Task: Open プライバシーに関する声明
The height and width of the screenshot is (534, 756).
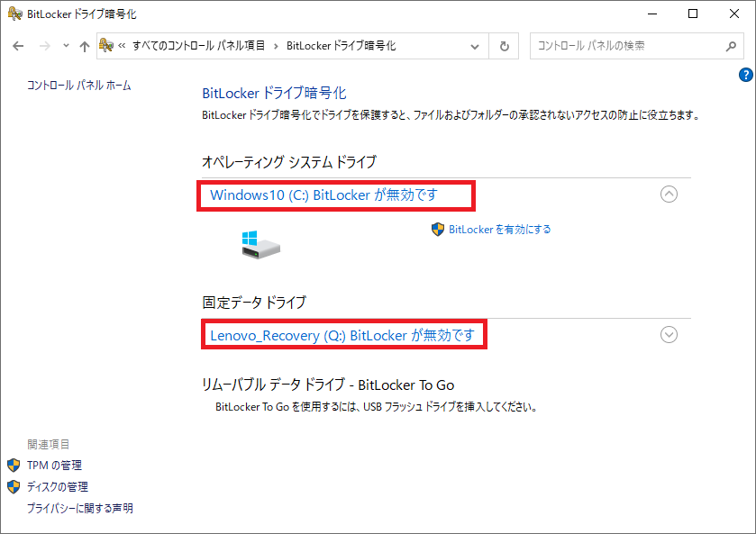Action: tap(79, 508)
